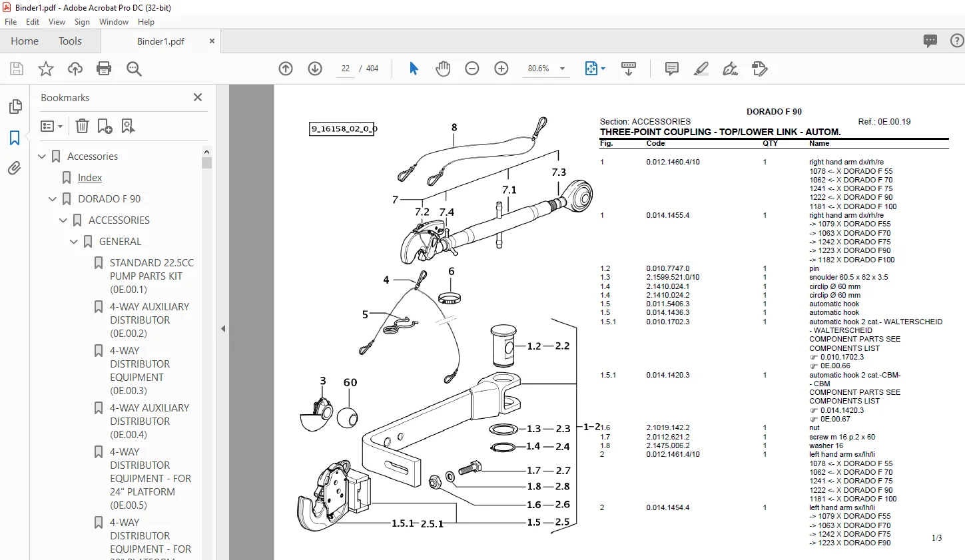965x560 pixels.
Task: Click the zoom percentage field
Action: click(538, 69)
